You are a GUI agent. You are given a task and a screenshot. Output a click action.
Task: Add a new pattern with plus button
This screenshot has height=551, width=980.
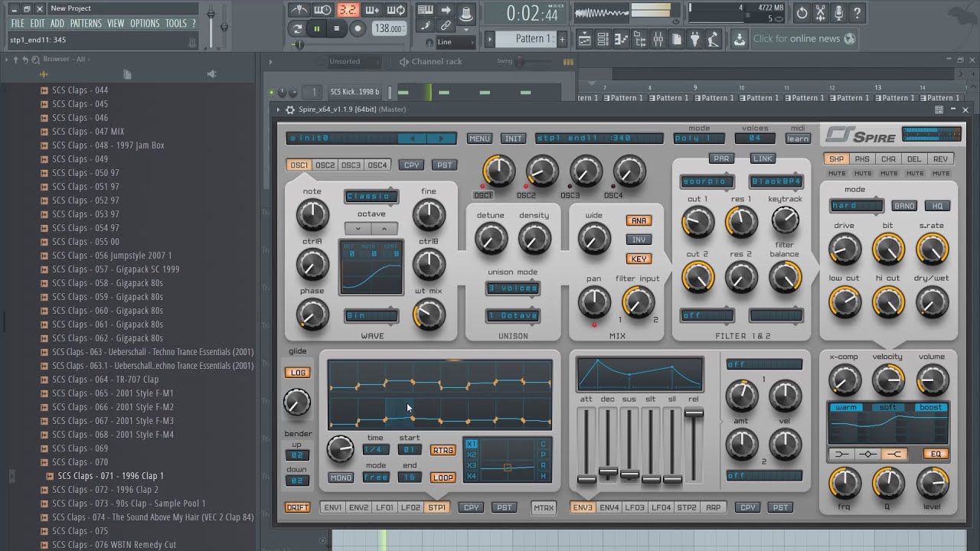562,38
